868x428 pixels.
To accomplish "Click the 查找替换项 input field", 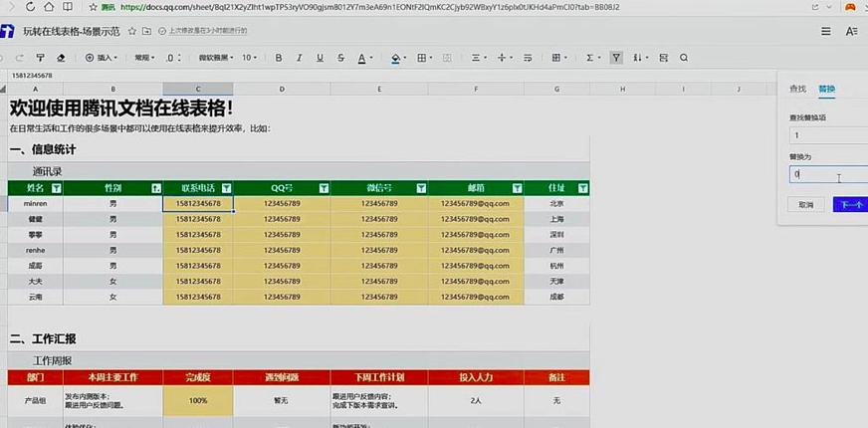I will tap(829, 135).
